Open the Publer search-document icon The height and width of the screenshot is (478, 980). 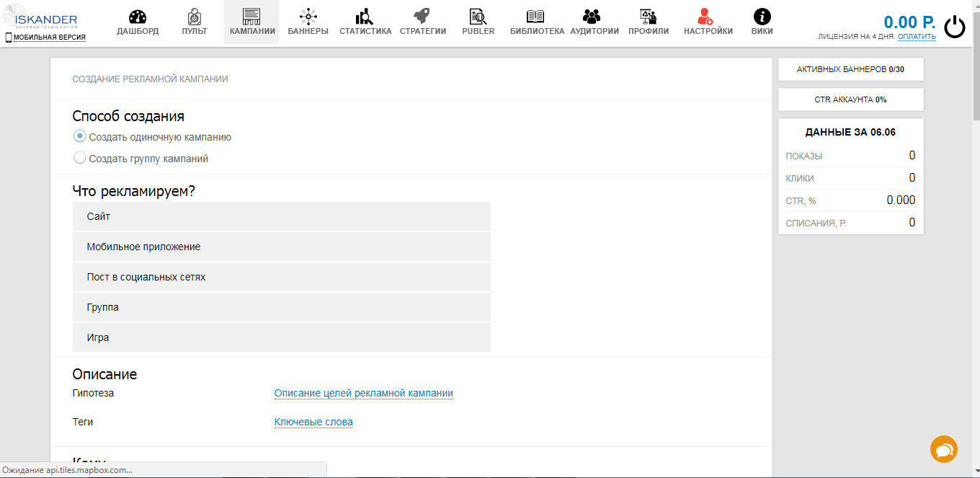pos(478,17)
